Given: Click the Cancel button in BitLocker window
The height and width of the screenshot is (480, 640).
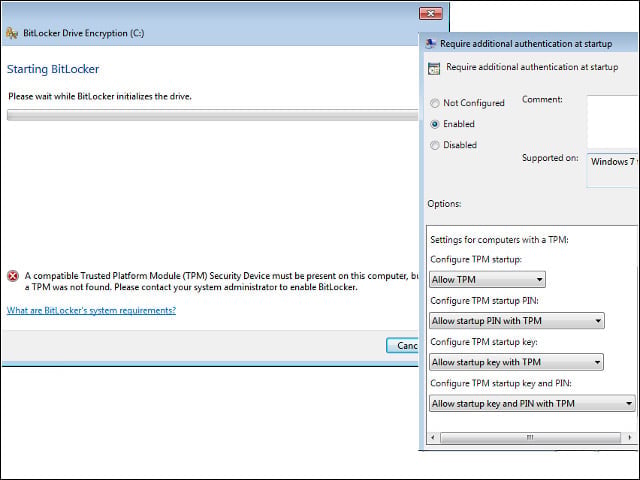Looking at the screenshot, I should pyautogui.click(x=402, y=346).
